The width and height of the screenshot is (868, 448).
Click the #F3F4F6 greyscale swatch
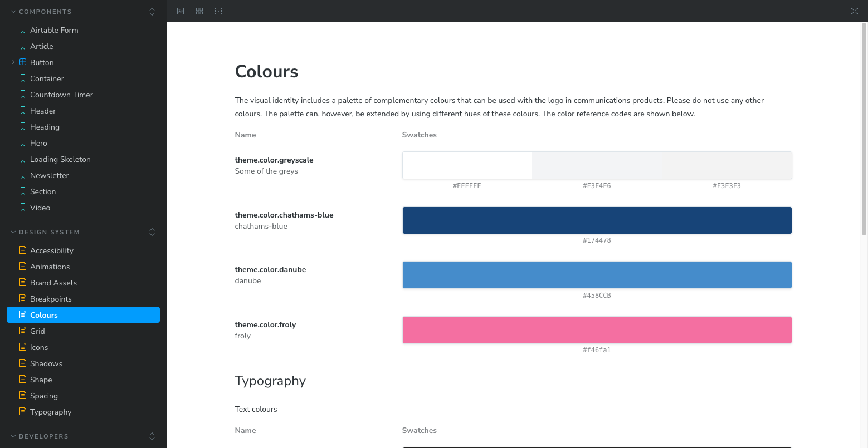[597, 165]
